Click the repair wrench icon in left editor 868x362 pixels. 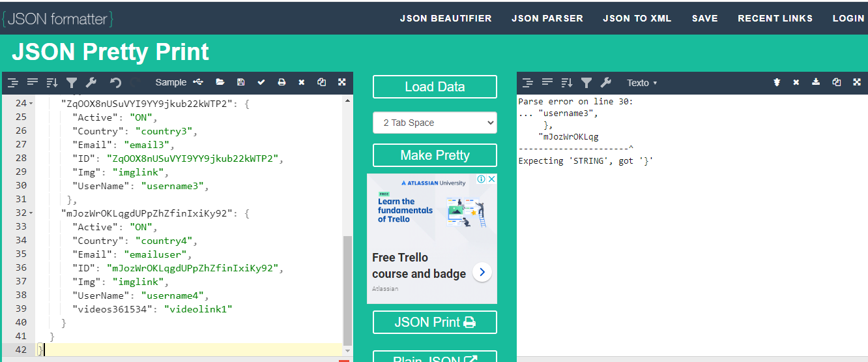point(91,82)
